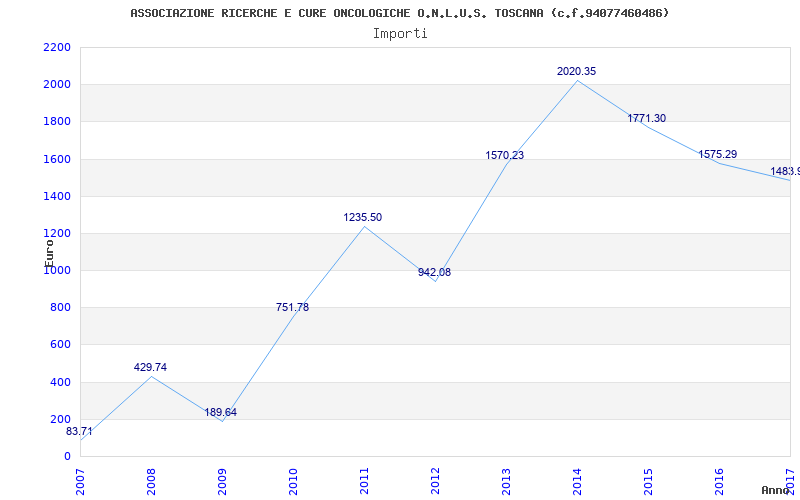800x500 pixels.
Task: Click the 1400 y-axis value
Action: [57, 196]
